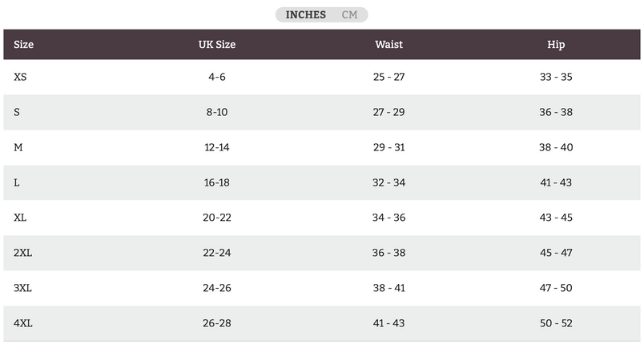Click the Waist column header

(x=388, y=44)
